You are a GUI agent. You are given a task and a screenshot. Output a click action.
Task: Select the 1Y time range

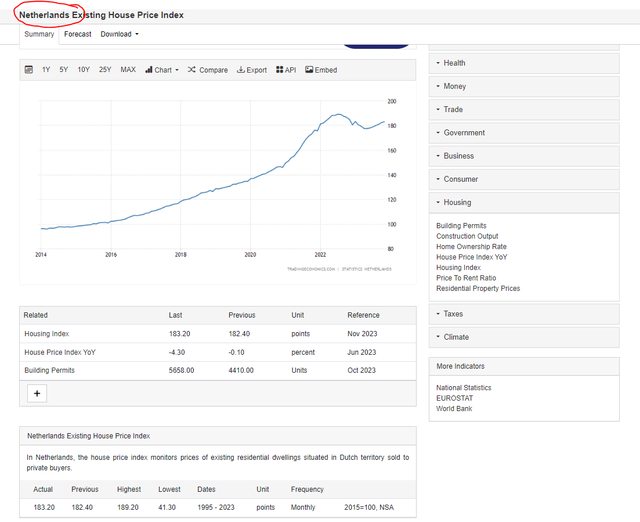(x=46, y=70)
